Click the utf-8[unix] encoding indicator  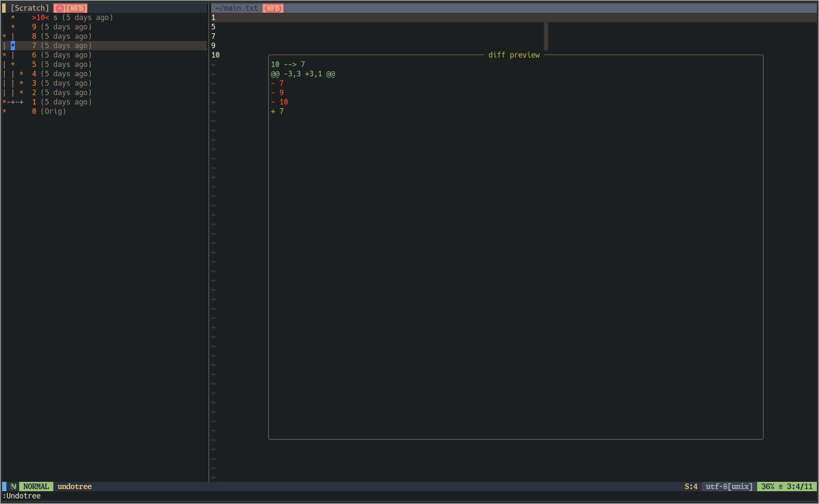click(x=729, y=487)
